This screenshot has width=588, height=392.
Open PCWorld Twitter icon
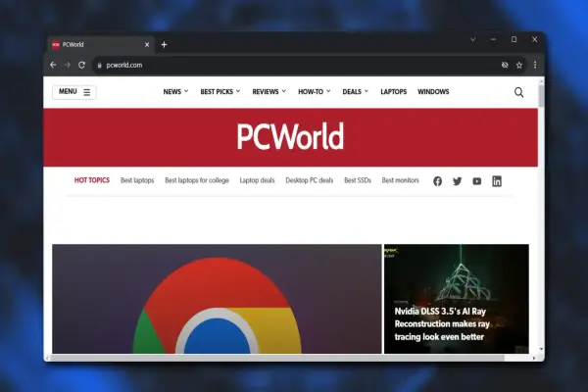[457, 181]
